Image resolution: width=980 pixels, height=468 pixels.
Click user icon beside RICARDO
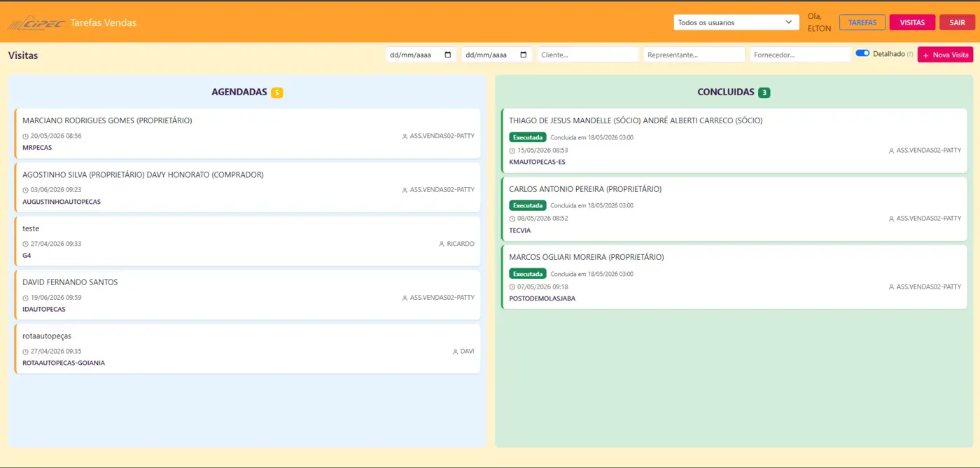coord(442,245)
